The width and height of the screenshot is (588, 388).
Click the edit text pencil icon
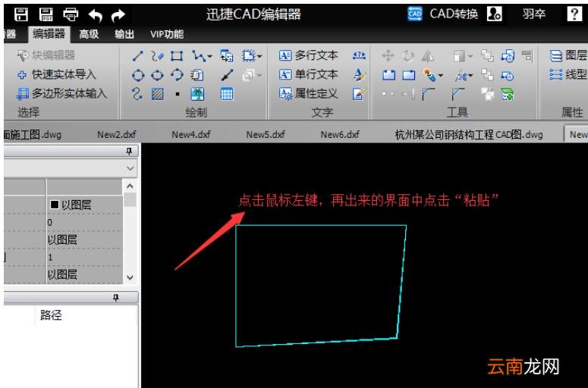coord(359,94)
